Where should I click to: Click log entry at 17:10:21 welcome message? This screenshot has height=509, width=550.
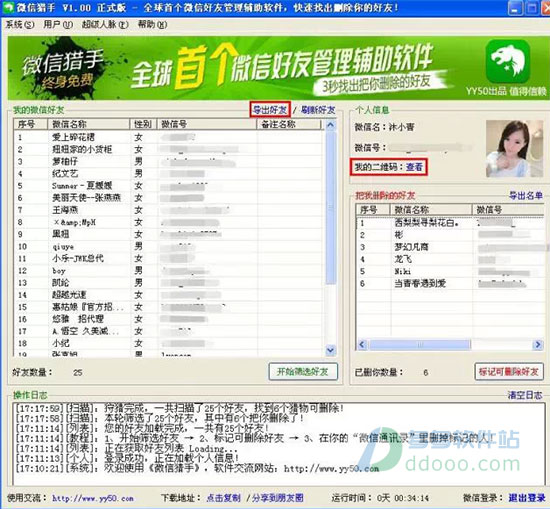tap(197, 468)
